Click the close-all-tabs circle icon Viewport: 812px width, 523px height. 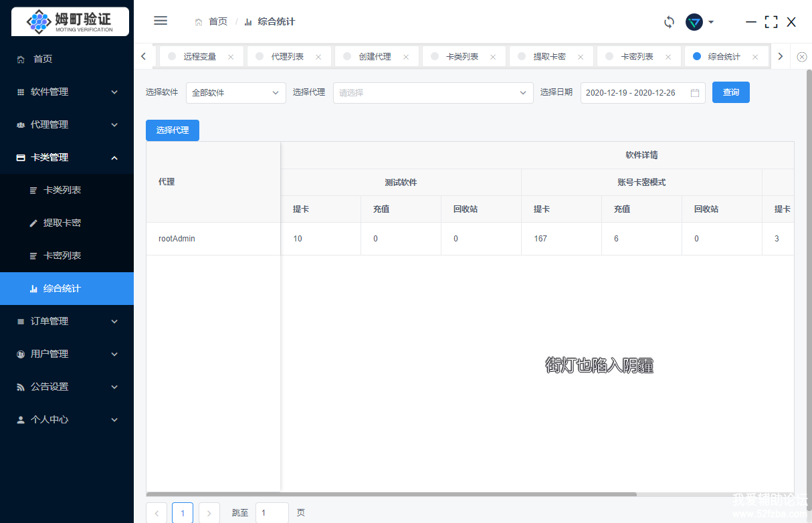point(802,57)
